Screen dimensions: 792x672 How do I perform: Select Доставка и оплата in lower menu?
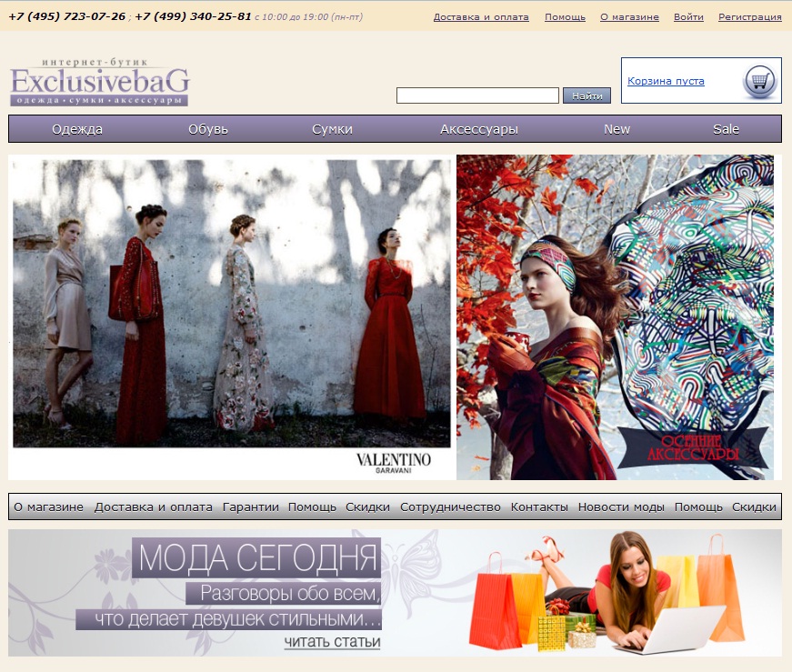[153, 507]
